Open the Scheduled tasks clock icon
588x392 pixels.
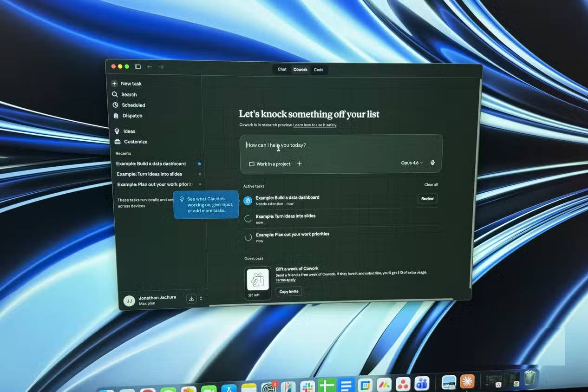(x=115, y=105)
